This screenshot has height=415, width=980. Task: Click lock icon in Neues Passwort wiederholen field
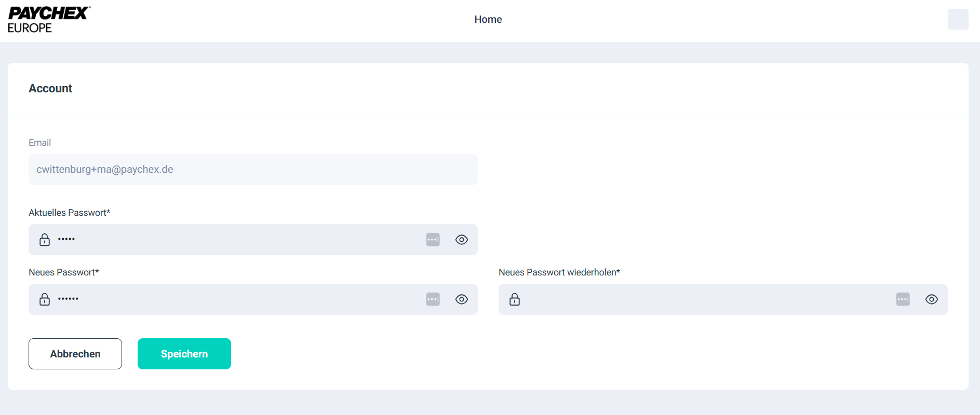[515, 299]
